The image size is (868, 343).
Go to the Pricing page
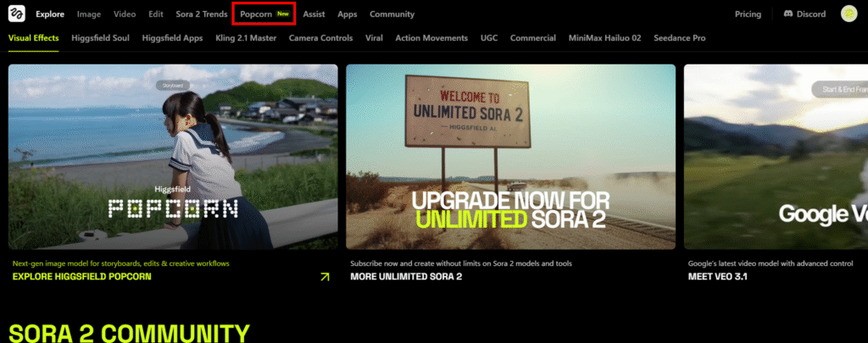(748, 14)
